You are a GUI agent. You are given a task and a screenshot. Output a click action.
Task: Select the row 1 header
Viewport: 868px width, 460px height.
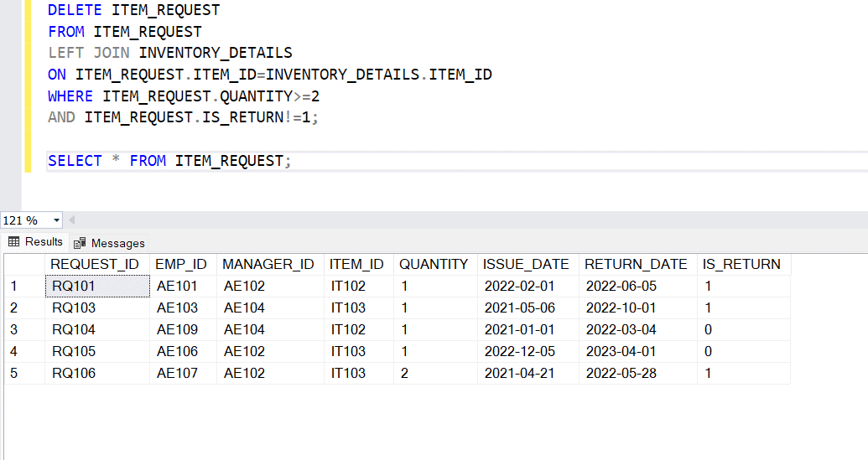click(x=24, y=286)
